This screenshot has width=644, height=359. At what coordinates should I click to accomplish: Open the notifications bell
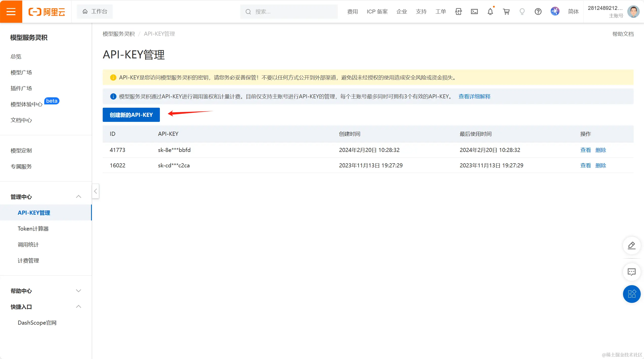click(490, 11)
